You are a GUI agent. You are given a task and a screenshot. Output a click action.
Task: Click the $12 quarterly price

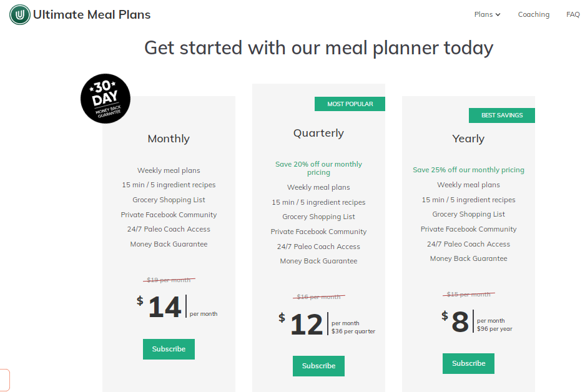click(x=307, y=325)
